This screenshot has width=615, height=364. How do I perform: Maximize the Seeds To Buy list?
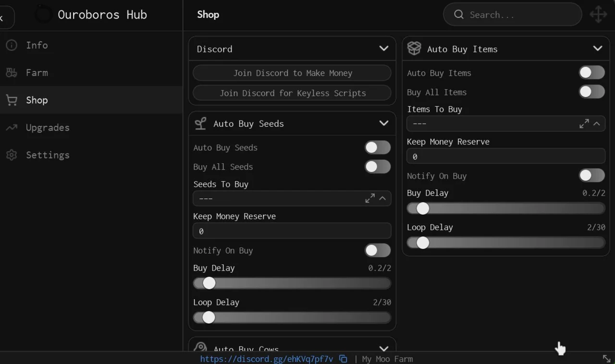pyautogui.click(x=370, y=198)
